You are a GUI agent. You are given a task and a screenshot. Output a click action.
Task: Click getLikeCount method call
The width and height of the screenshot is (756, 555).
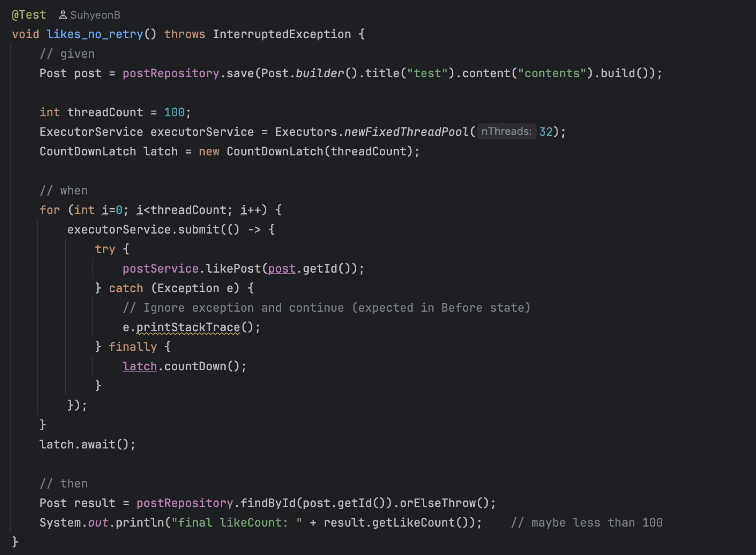coord(413,523)
